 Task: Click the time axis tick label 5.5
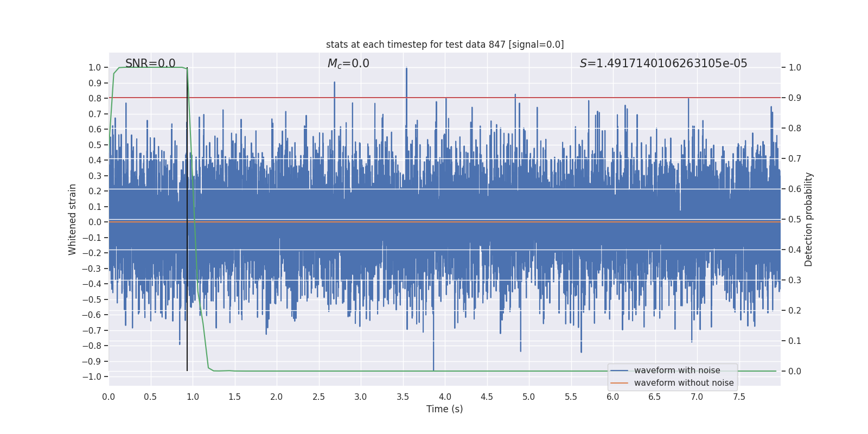point(571,397)
